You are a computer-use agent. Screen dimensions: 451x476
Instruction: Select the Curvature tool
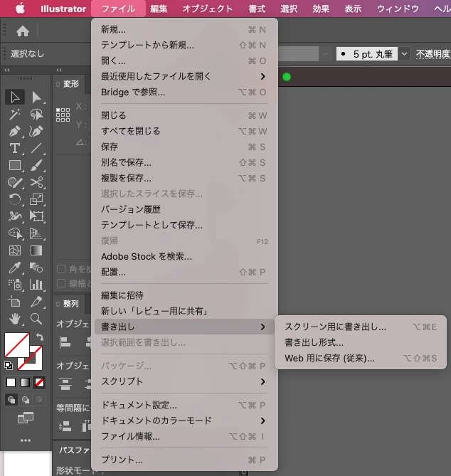(x=36, y=131)
